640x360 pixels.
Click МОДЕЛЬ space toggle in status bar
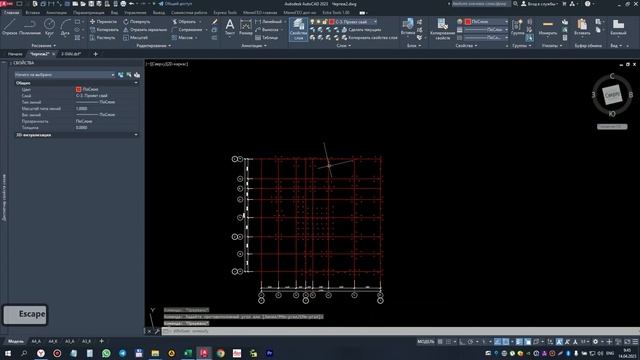426,342
